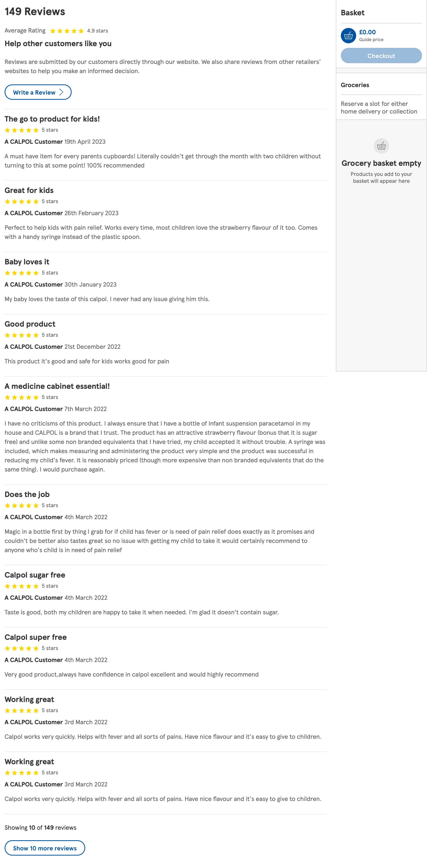Click the 'A medicine cabinet essential!' review title
The height and width of the screenshot is (868, 427).
(x=57, y=386)
